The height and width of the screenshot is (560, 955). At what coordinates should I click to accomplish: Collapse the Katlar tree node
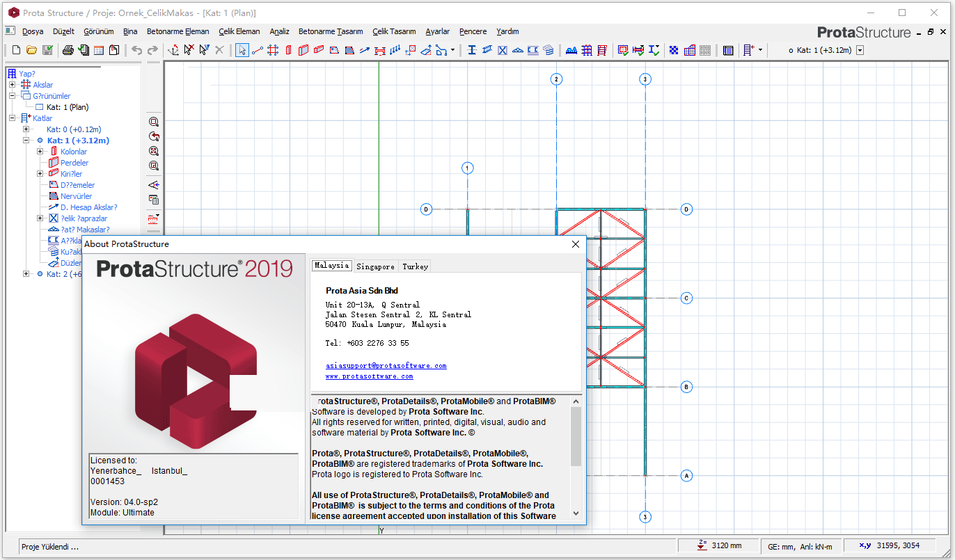click(12, 118)
